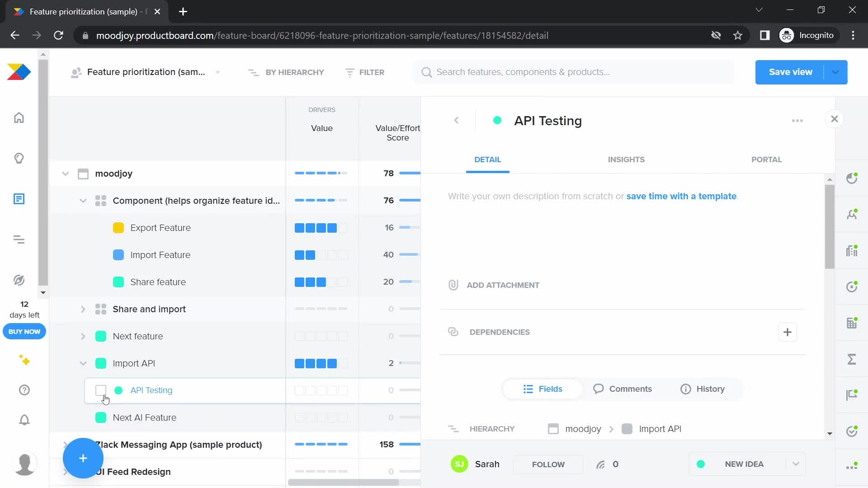Open the right rail table grid icon
This screenshot has height=488, width=868.
(852, 323)
